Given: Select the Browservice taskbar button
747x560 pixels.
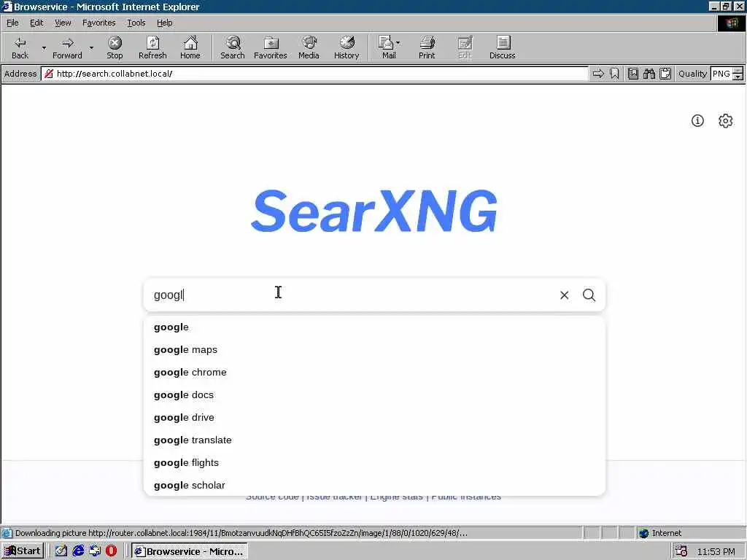Looking at the screenshot, I should coord(190,551).
